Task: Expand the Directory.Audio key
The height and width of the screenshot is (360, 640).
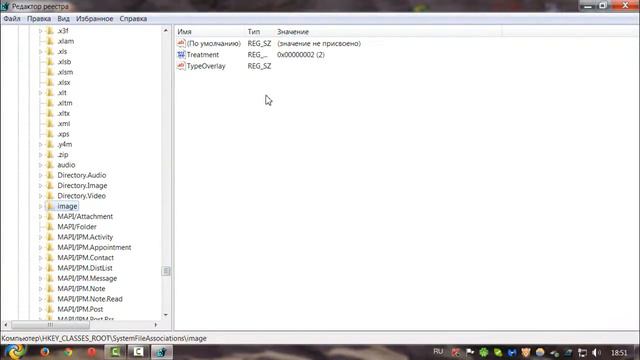Action: click(40, 175)
